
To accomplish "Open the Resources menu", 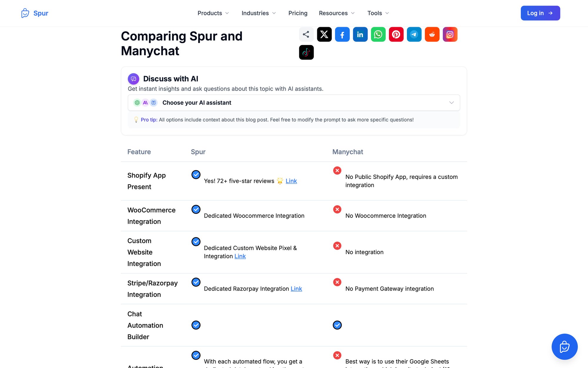I will tap(336, 13).
